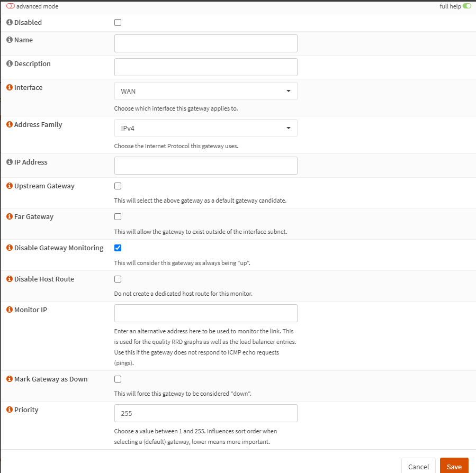Toggle the advanced mode switch
476x473 pixels.
click(x=10, y=6)
